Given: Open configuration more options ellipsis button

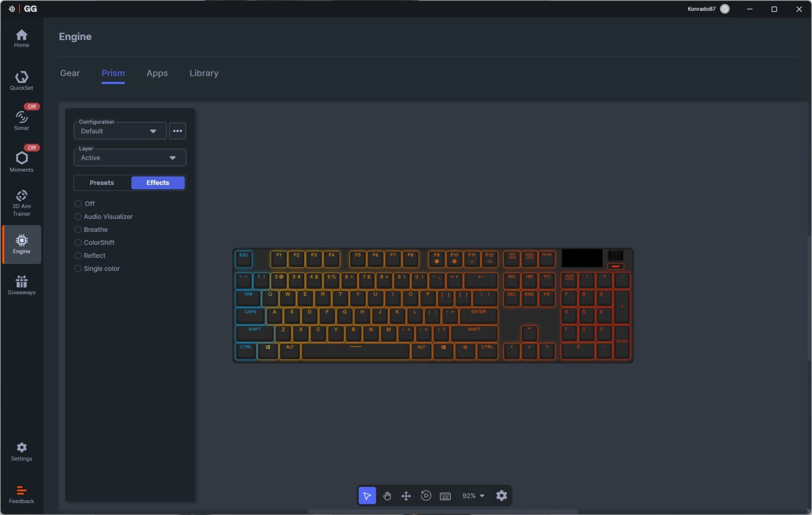Looking at the screenshot, I should (177, 131).
